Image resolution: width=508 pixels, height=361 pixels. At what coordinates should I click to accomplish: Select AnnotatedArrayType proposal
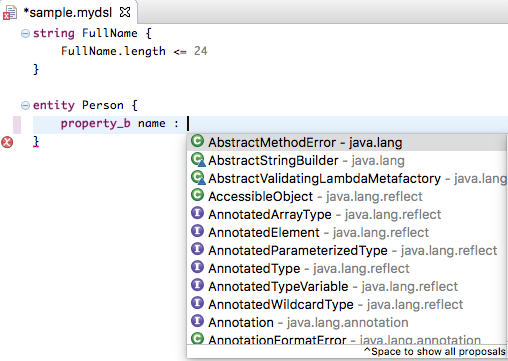pyautogui.click(x=347, y=214)
